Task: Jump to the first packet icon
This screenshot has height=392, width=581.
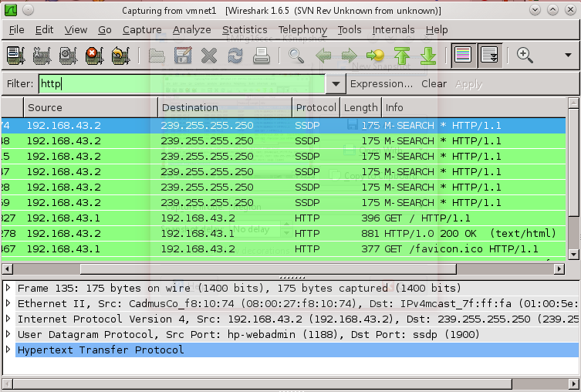Action: [x=402, y=56]
